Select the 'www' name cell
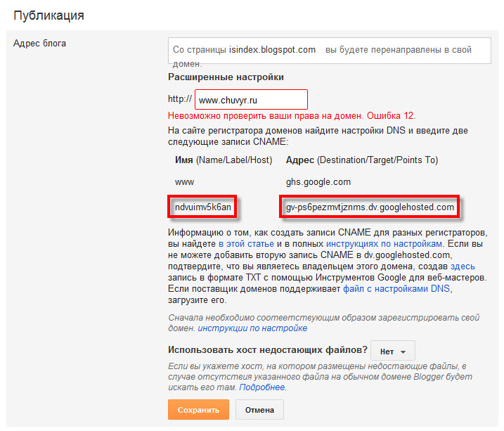 (184, 182)
